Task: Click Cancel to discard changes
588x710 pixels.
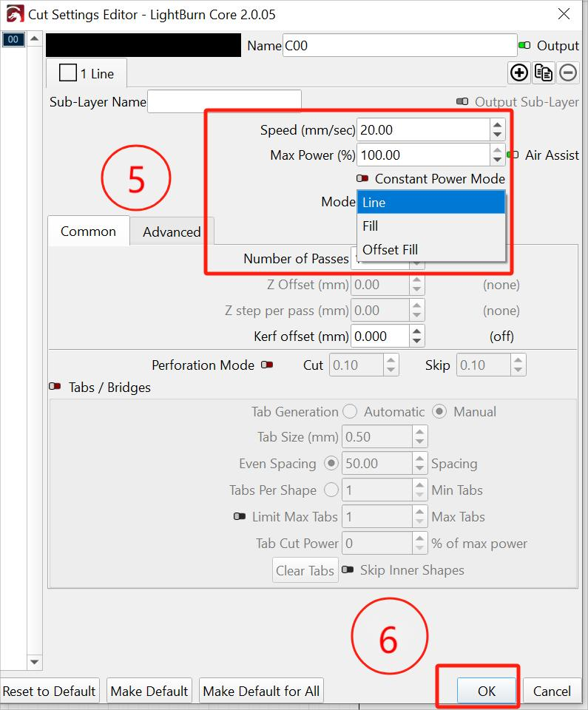Action: pyautogui.click(x=552, y=691)
